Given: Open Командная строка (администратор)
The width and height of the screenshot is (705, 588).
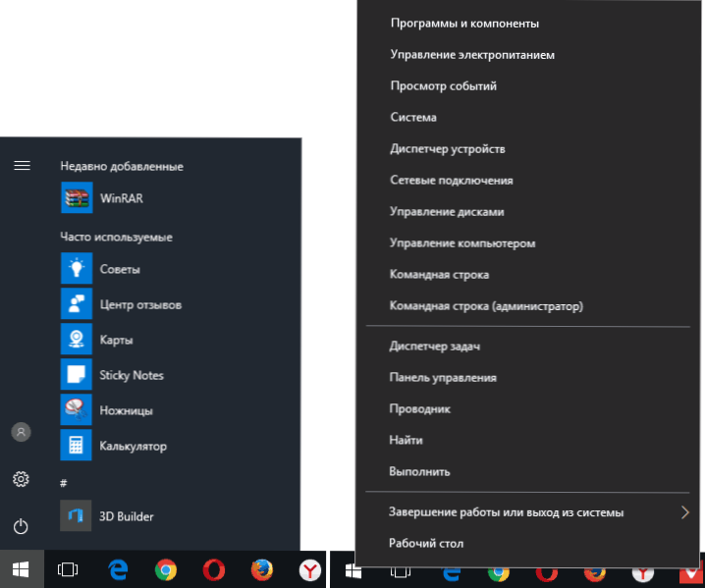Looking at the screenshot, I should pos(486,306).
